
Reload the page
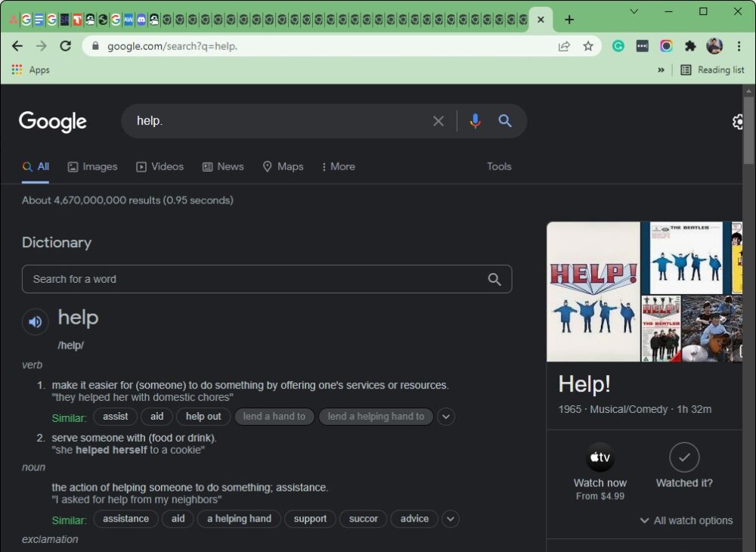66,46
